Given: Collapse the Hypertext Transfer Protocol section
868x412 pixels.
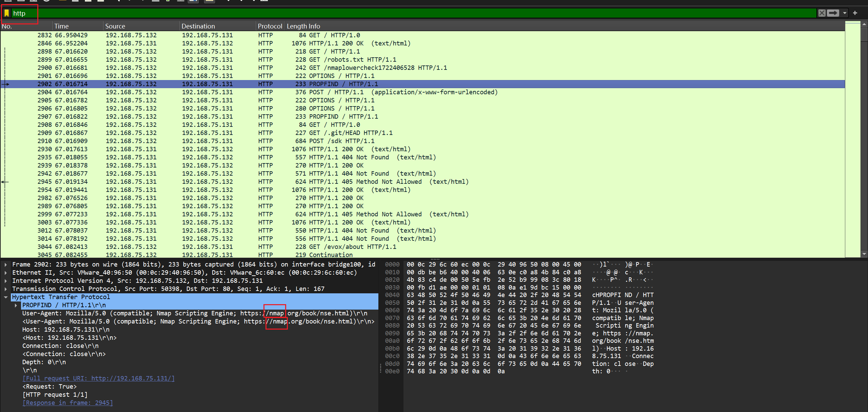Looking at the screenshot, I should (x=6, y=297).
